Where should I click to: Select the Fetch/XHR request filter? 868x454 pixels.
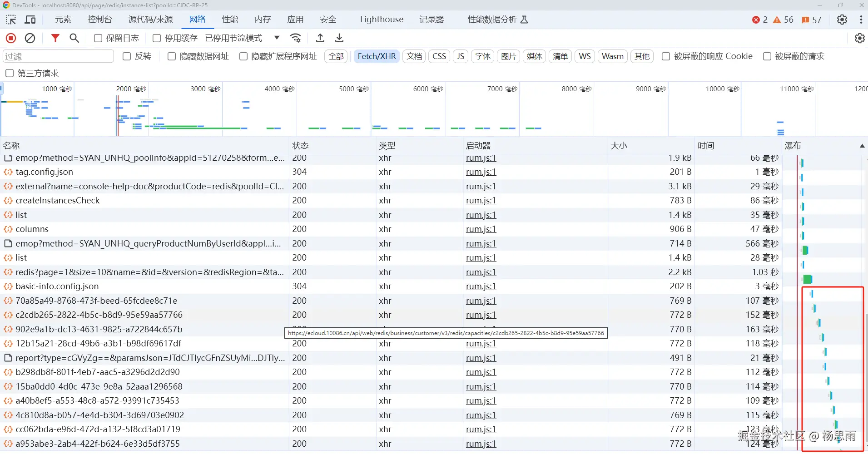click(x=377, y=56)
